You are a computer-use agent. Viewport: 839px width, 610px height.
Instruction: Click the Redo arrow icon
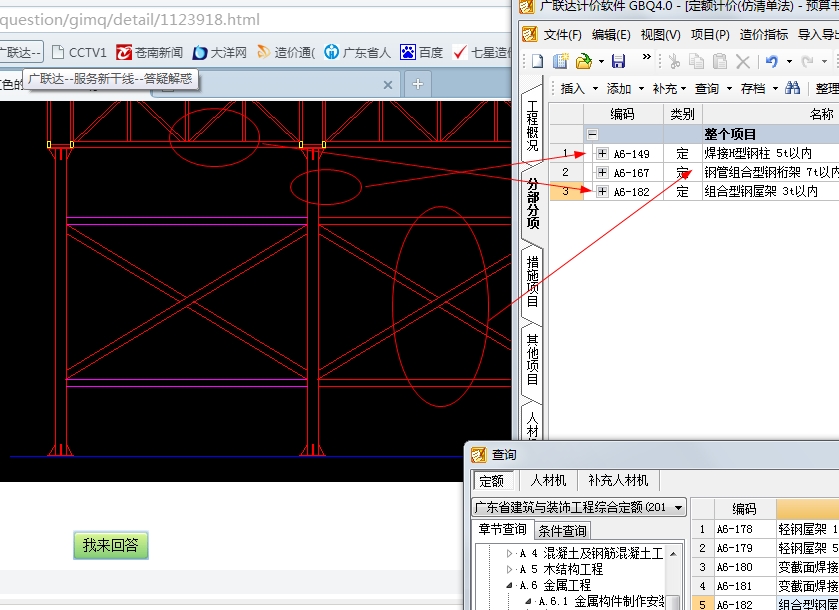(807, 62)
